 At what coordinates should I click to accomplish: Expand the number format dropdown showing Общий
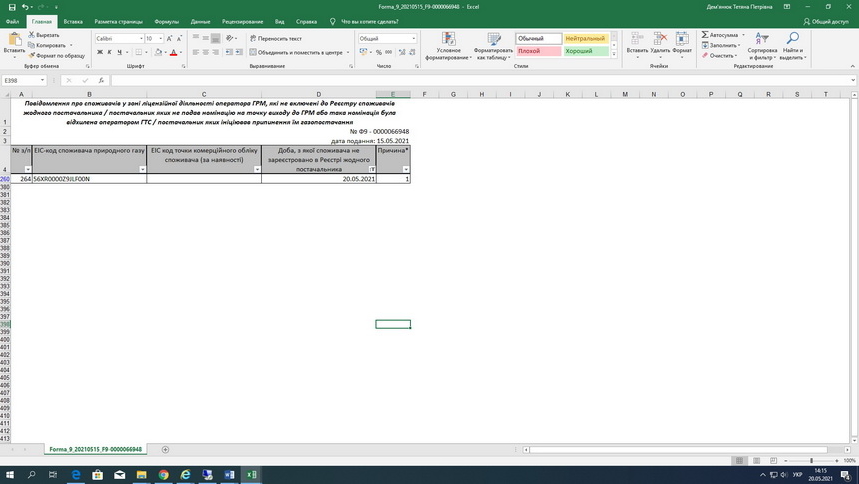click(413, 38)
